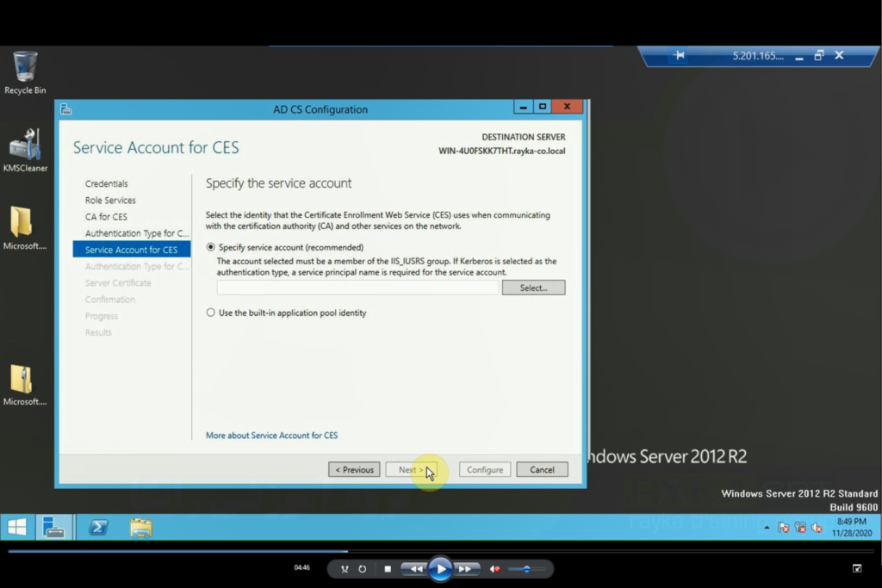Launch PowerShell from the taskbar
882x588 pixels.
[x=98, y=527]
